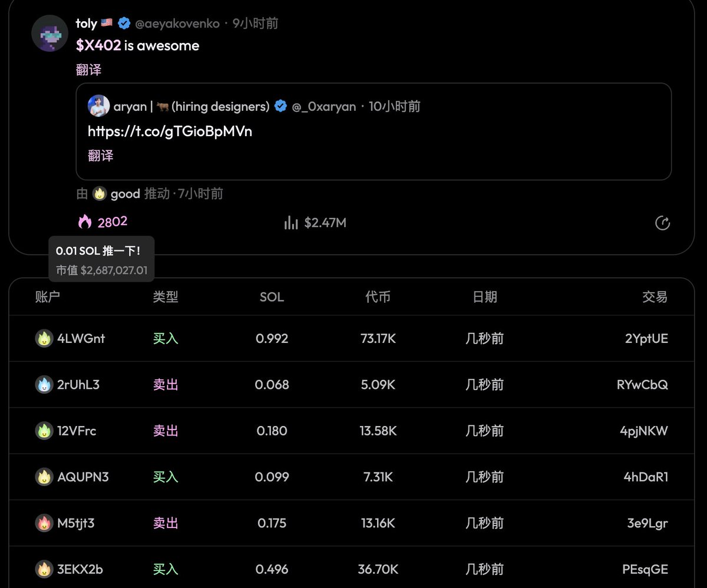Open transaction 2YptUE

pos(646,339)
